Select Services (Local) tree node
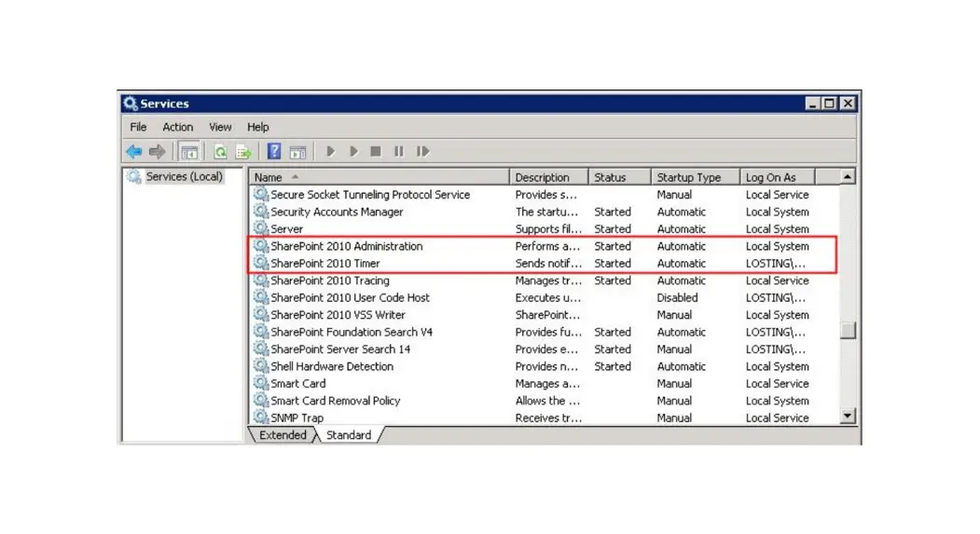 pyautogui.click(x=184, y=177)
